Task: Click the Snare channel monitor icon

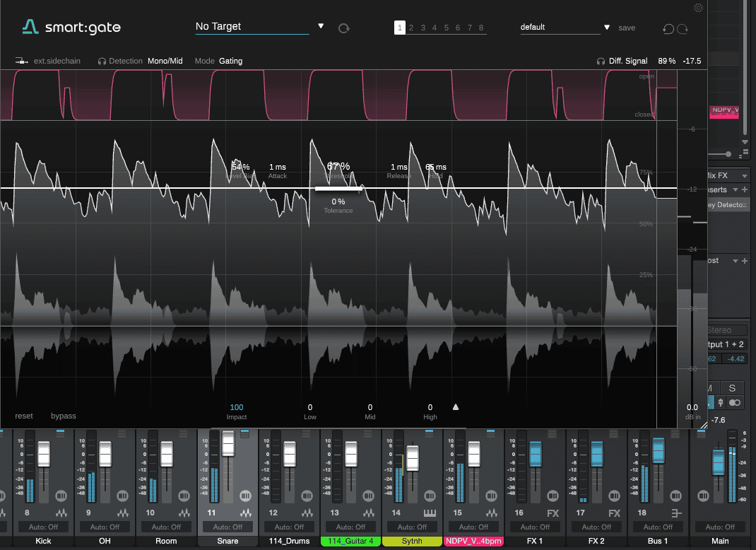Action: 245,496
